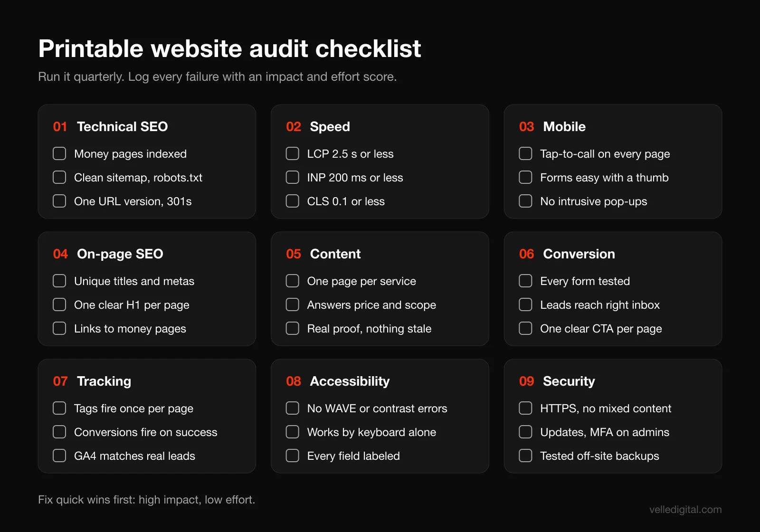Select the 'Run it quarterly' subtitle line
760x532 pixels.
click(217, 77)
